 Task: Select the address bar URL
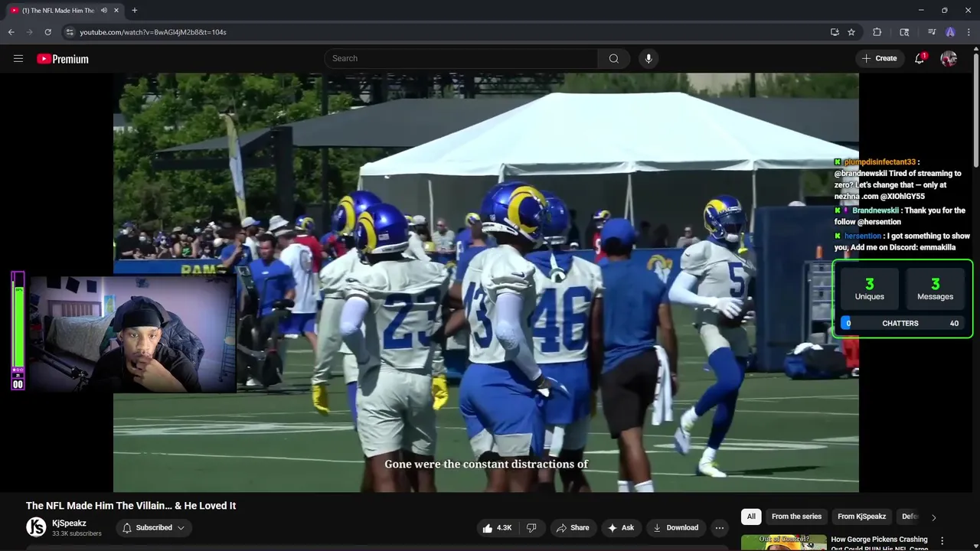pos(153,32)
